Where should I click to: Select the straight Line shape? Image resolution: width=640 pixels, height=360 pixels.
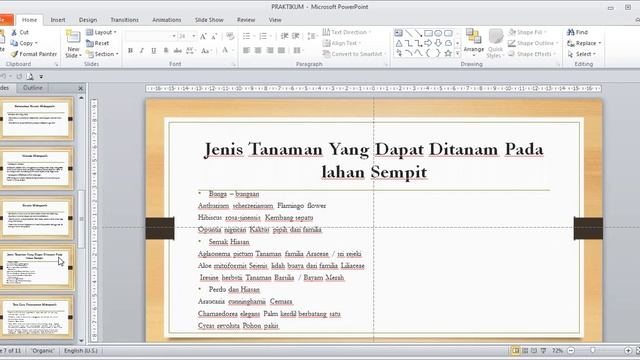pos(409,33)
